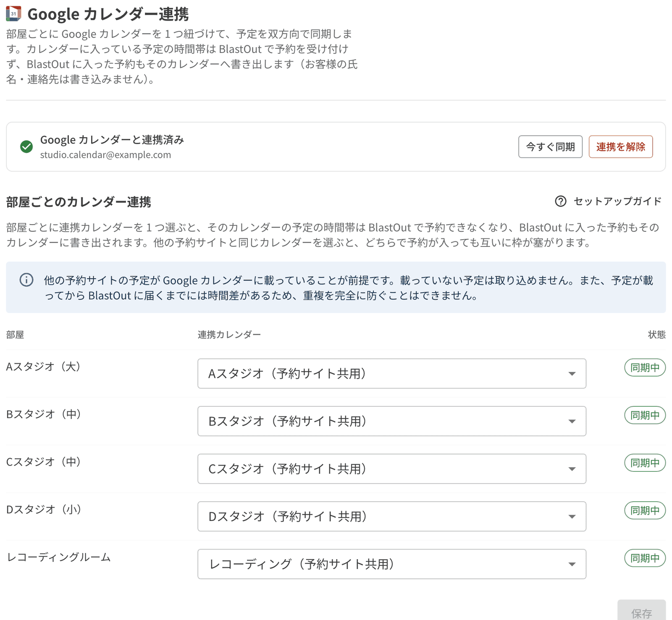Click the Aスタジオ（大） room name
Screen dimensions: 672x620
[x=44, y=366]
